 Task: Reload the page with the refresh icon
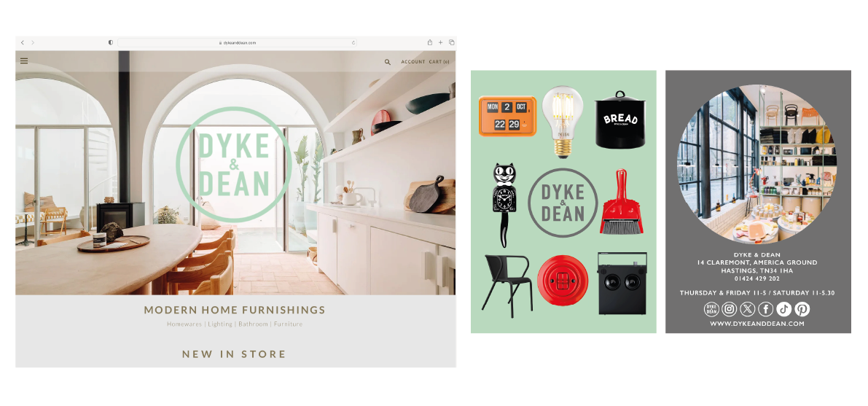coord(353,43)
